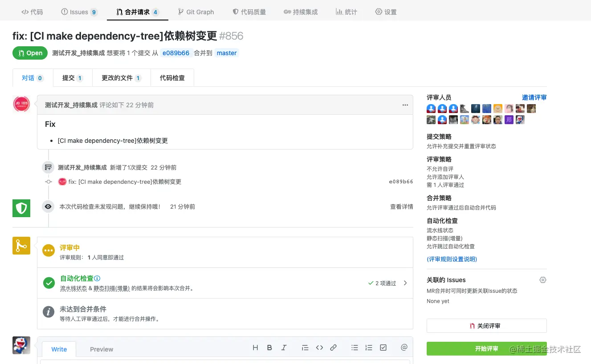This screenshot has height=364, width=591.
Task: Click the eye icon beside code check result
Action: [x=48, y=206]
